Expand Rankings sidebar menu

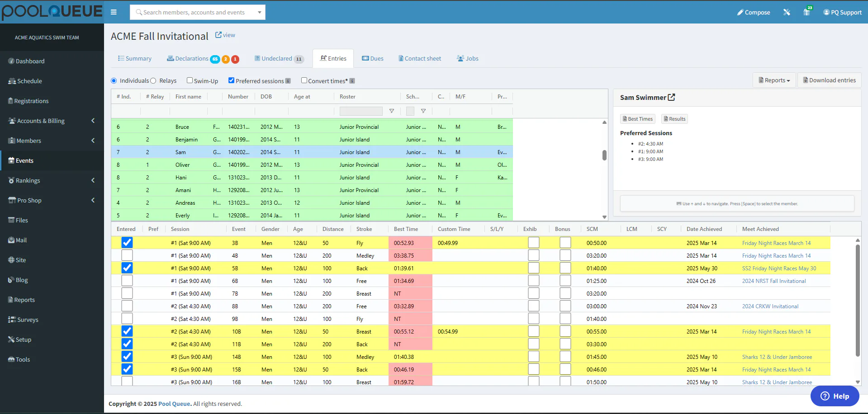pyautogui.click(x=52, y=180)
